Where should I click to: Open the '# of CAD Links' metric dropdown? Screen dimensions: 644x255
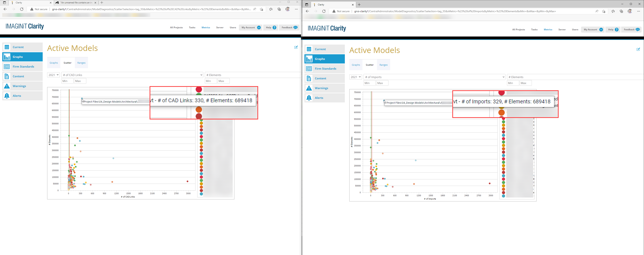tap(133, 75)
